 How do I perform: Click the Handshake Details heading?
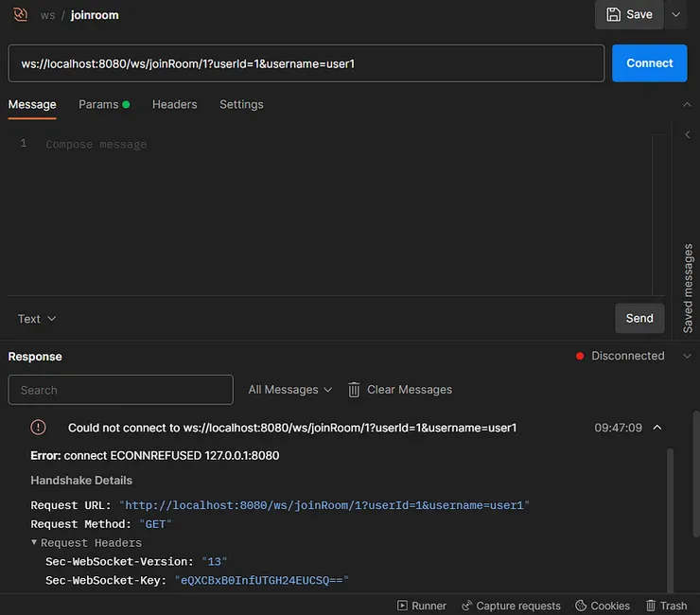81,481
